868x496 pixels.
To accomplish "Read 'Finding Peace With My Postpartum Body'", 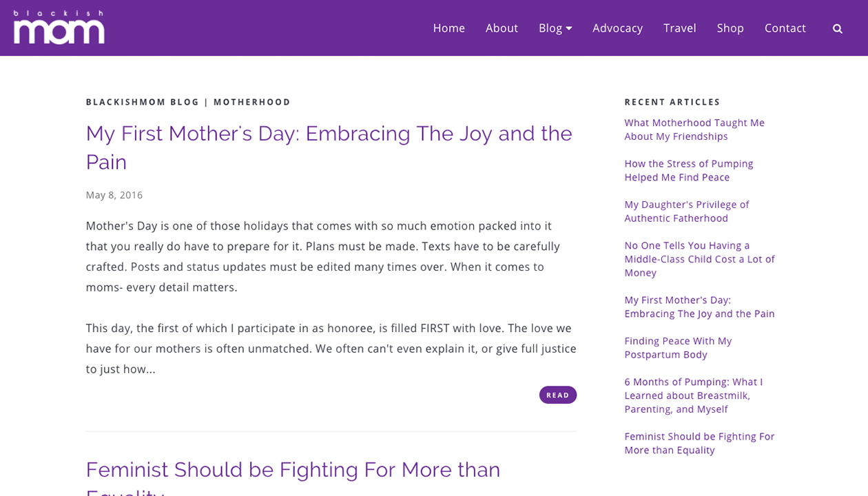I will [x=679, y=348].
